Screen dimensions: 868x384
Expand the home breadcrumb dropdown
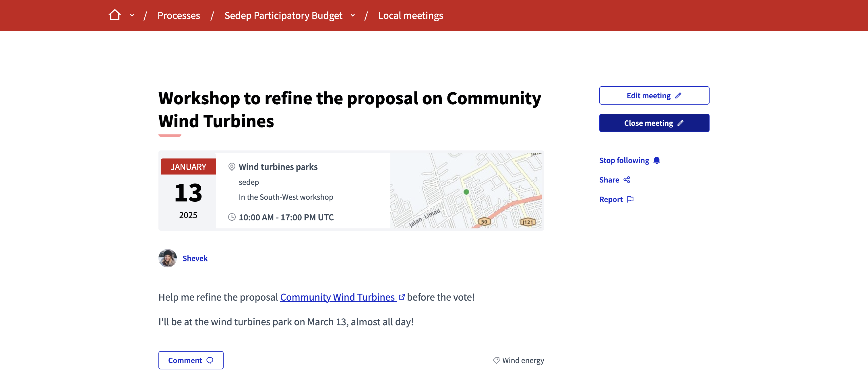[131, 15]
